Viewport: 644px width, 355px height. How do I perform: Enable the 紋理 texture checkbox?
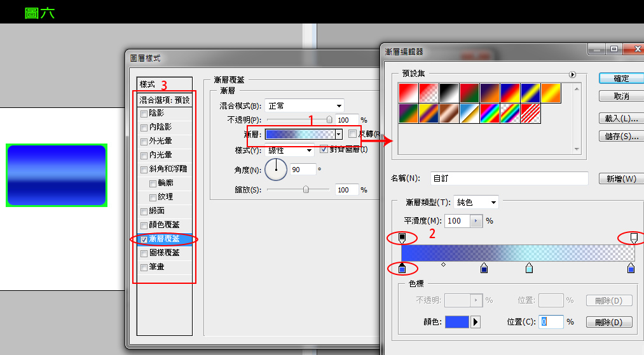153,198
